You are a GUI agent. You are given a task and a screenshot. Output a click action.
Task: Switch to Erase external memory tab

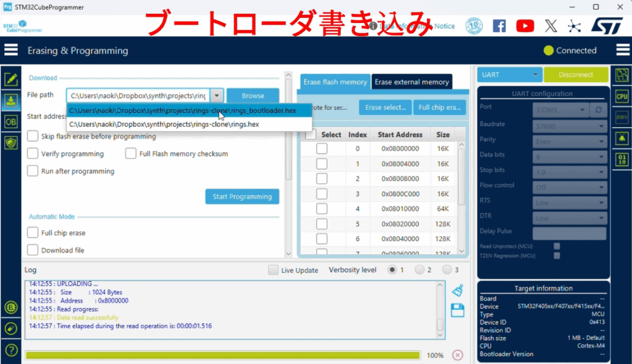pos(412,82)
